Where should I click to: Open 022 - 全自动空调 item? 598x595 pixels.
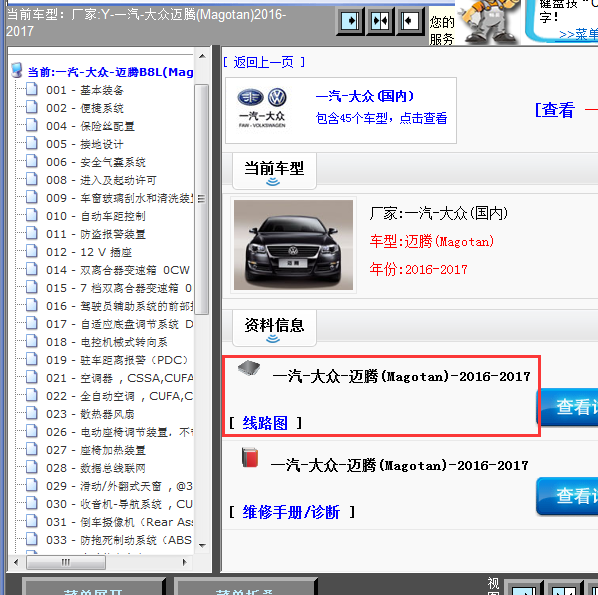pyautogui.click(x=120, y=396)
